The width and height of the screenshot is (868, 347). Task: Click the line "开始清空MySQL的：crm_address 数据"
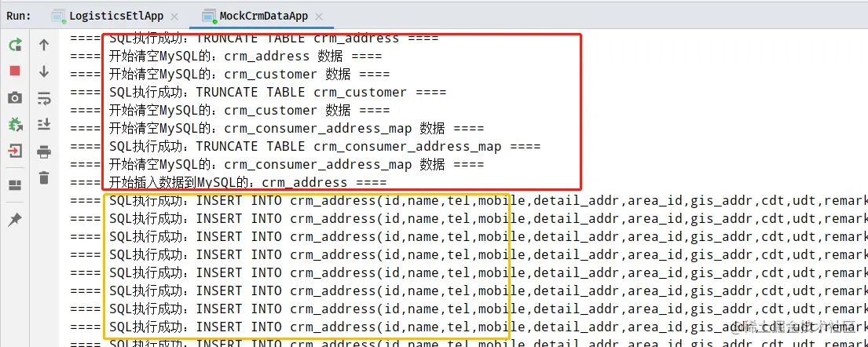[226, 57]
